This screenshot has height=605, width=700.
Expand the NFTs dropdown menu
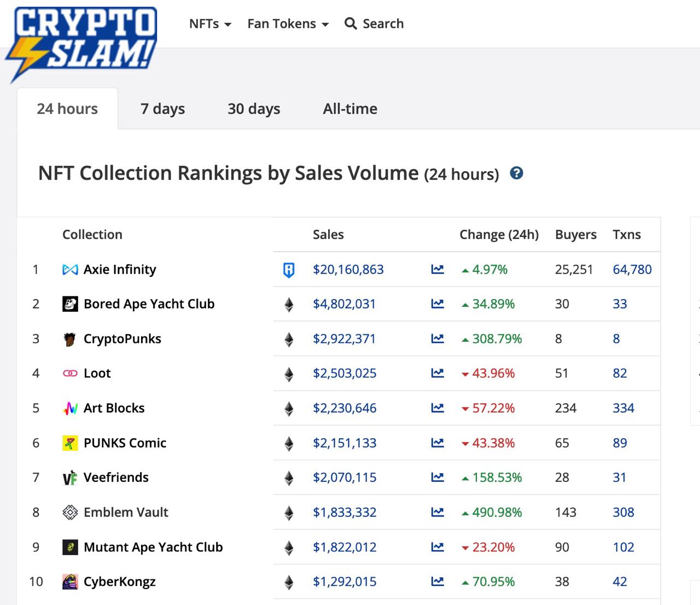click(211, 24)
